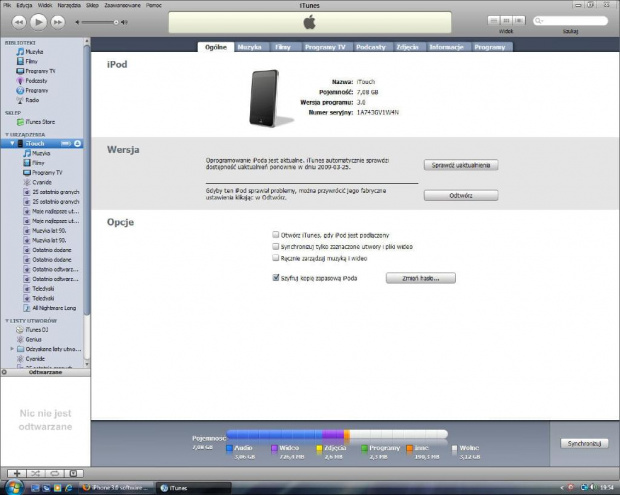The width and height of the screenshot is (620, 495).
Task: Switch to the Firefox taskbar window
Action: coord(116,488)
